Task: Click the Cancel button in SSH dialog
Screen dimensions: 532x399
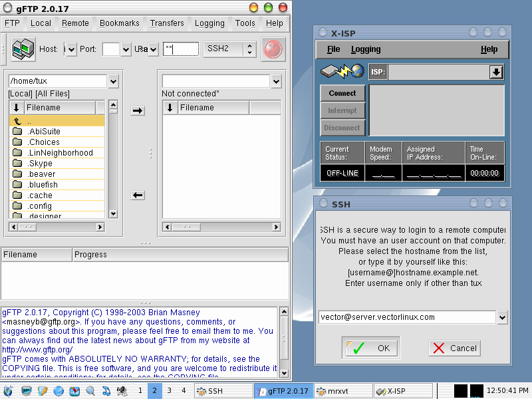Action: pos(454,348)
